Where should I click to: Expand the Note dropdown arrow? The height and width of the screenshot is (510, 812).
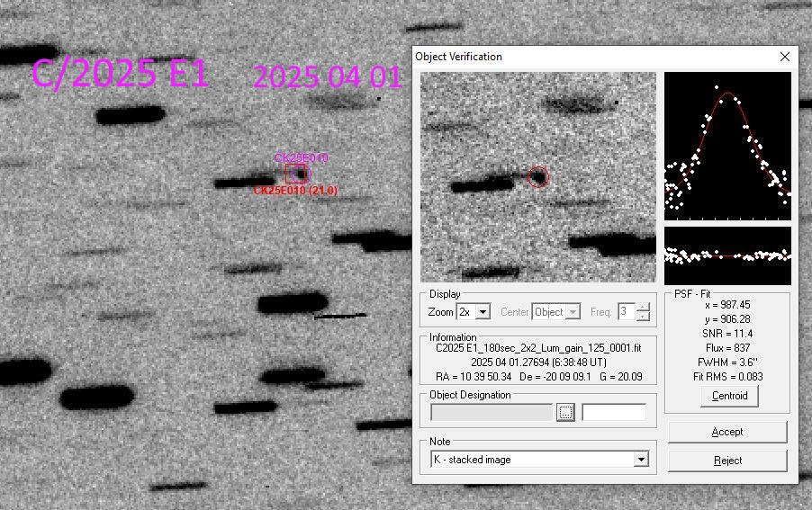[x=640, y=460]
